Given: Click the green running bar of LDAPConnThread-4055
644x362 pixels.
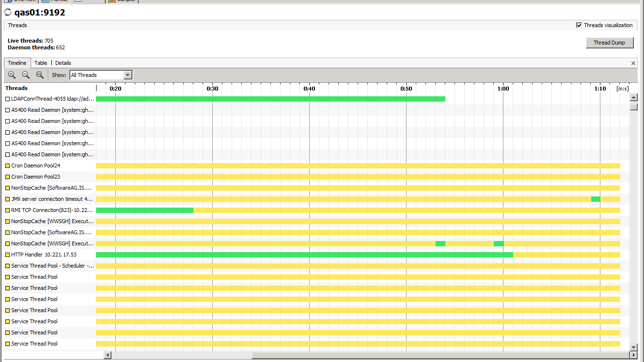Looking at the screenshot, I should tap(270, 99).
